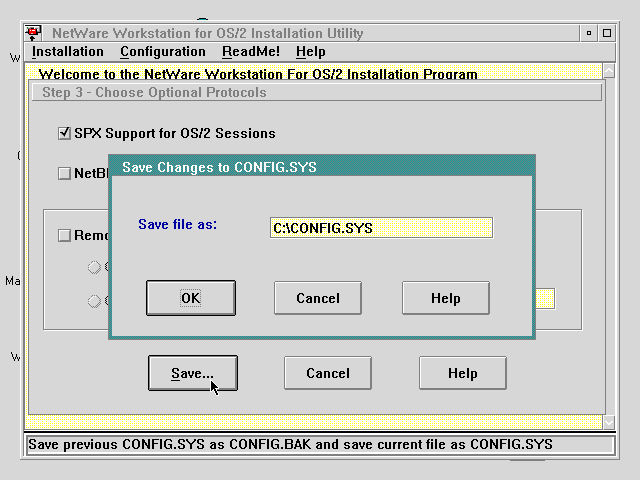Open the ReadMe! menu
The height and width of the screenshot is (480, 640).
(251, 52)
